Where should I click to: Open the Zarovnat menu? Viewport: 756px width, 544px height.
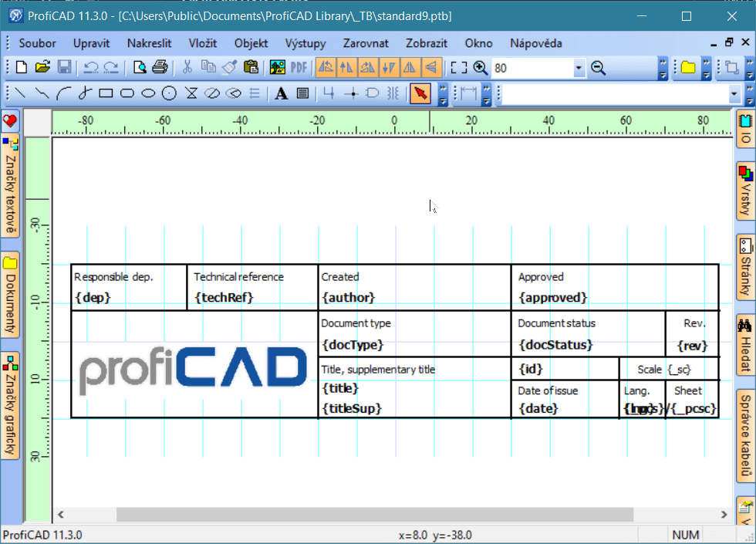(x=366, y=43)
